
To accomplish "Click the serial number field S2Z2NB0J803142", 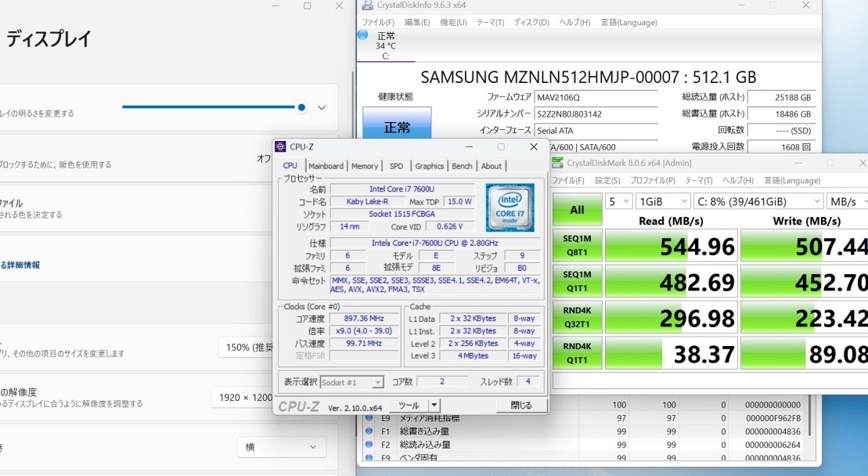I will tap(596, 114).
